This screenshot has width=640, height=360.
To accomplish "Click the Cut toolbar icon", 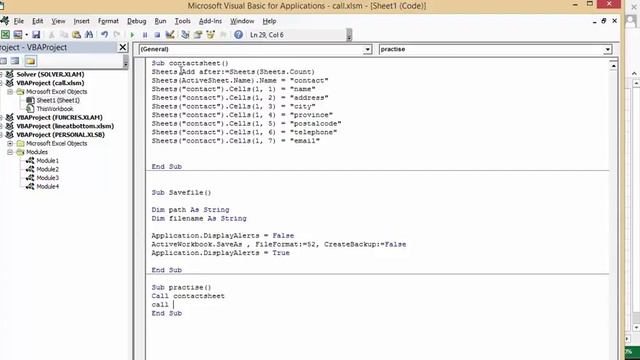I will pyautogui.click(x=52, y=35).
